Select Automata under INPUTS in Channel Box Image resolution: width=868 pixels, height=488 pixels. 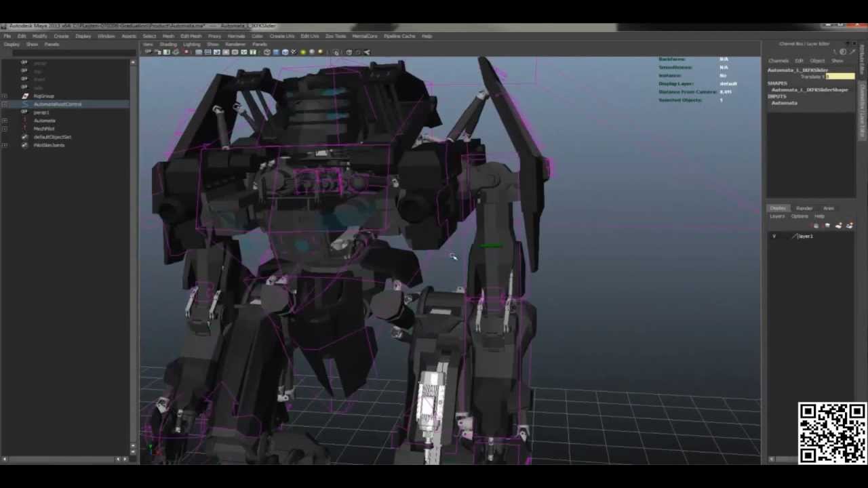tap(784, 103)
